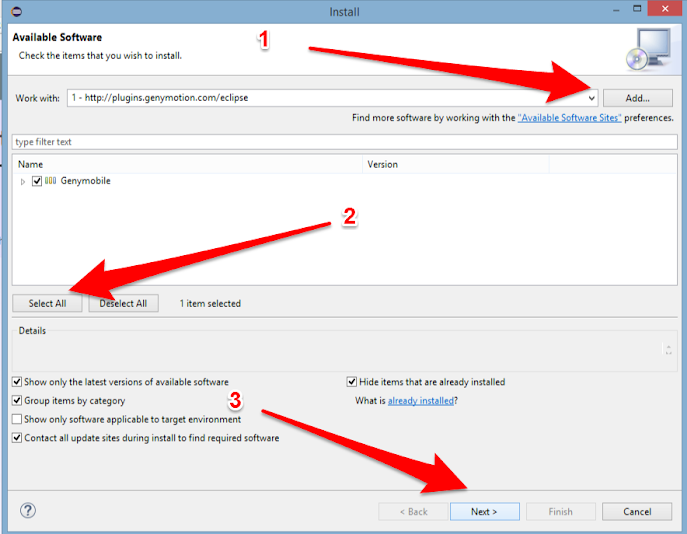The height and width of the screenshot is (534, 687).
Task: Click the install wizard computer and disc graphic
Action: click(648, 50)
